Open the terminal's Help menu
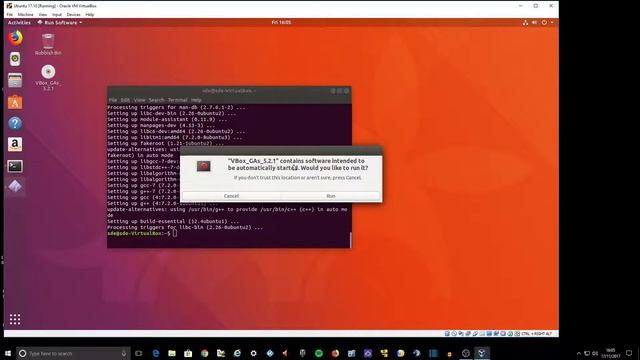Viewport: 640px width, 360px height. click(x=196, y=100)
